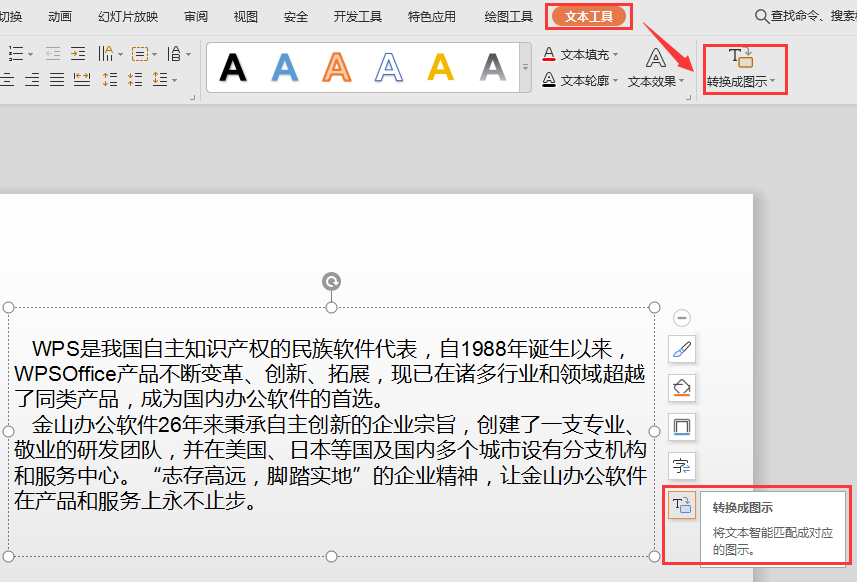This screenshot has width=857, height=582.
Task: Click the bottom-right corner handle
Action: pos(654,556)
